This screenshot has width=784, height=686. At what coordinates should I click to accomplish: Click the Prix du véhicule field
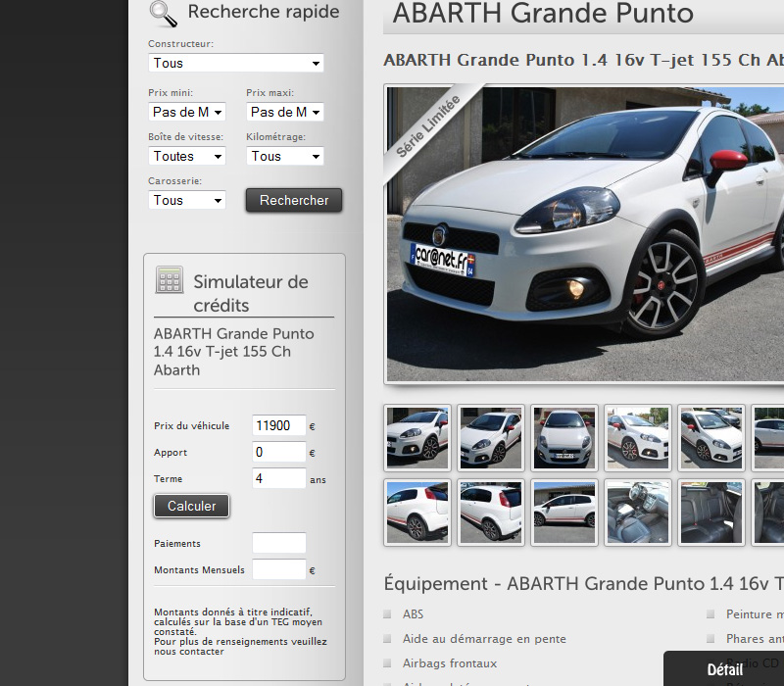[279, 425]
